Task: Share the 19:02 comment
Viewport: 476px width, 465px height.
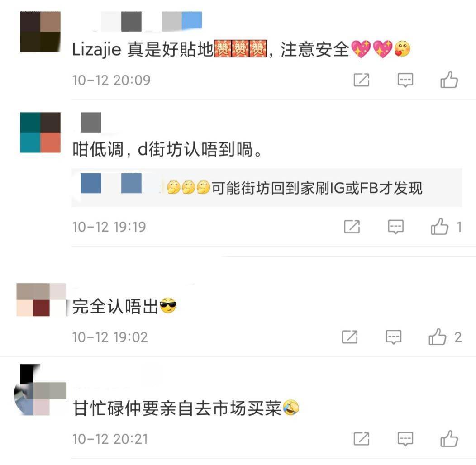Action: [350, 337]
